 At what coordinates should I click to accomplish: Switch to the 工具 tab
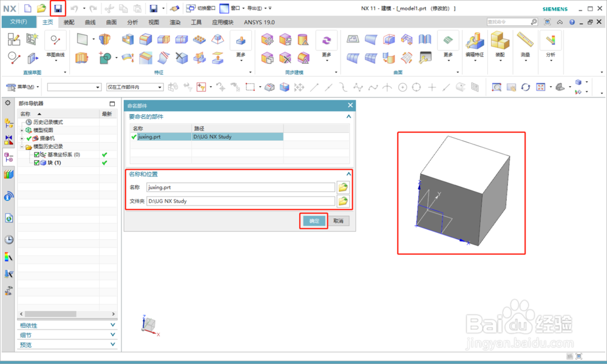point(196,22)
